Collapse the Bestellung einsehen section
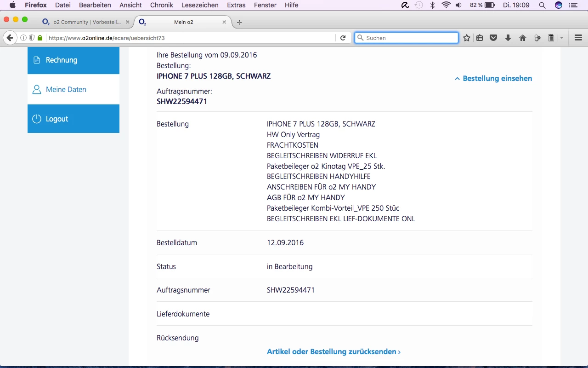 pos(493,79)
